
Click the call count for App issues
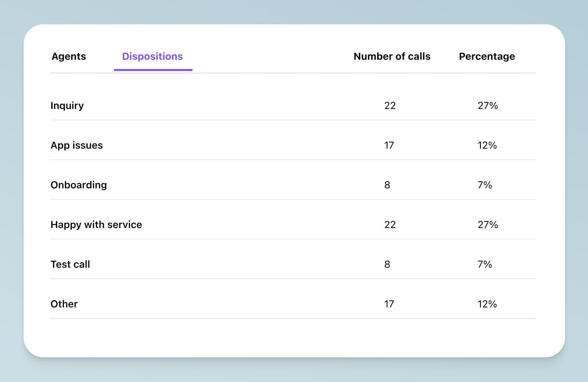[x=389, y=146]
